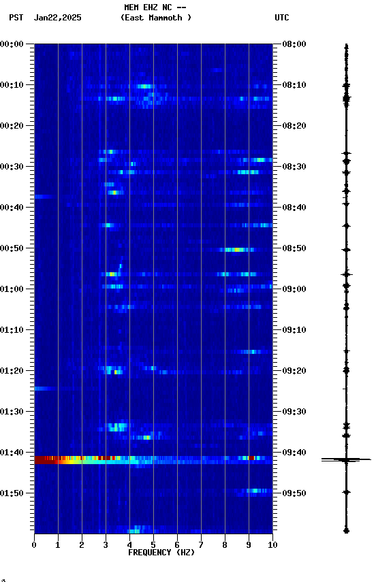The height and width of the screenshot is (588, 376).
Task: Click the bright 8.5 Hz patch at 00:50
Action: (236, 250)
